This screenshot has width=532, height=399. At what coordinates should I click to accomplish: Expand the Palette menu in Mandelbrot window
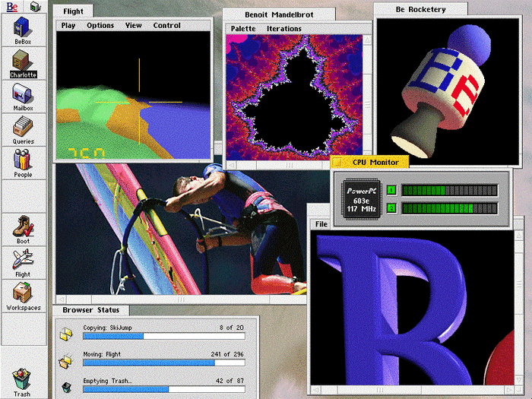[x=243, y=29]
